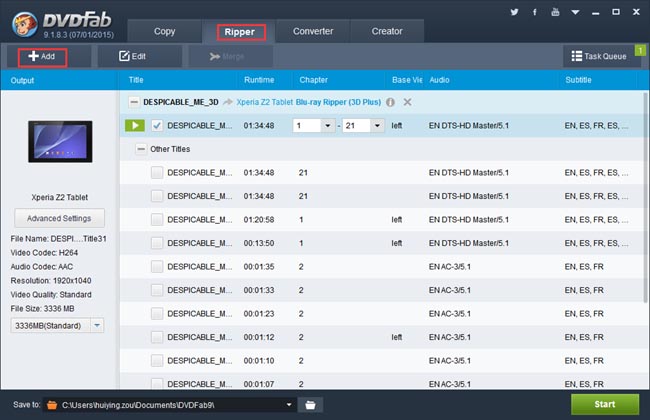Remove the DESPICABLE_ME_3D source with X icon
This screenshot has width=650, height=420.
tap(407, 102)
